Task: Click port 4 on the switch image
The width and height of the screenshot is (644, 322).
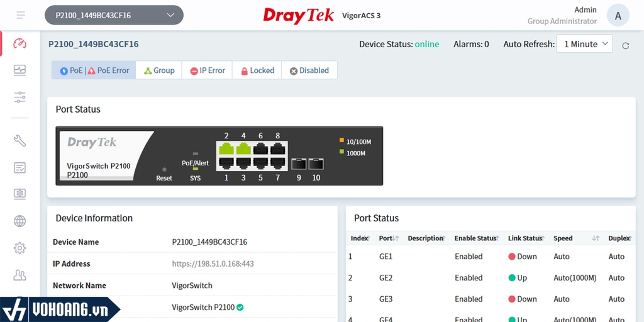Action: tap(243, 148)
